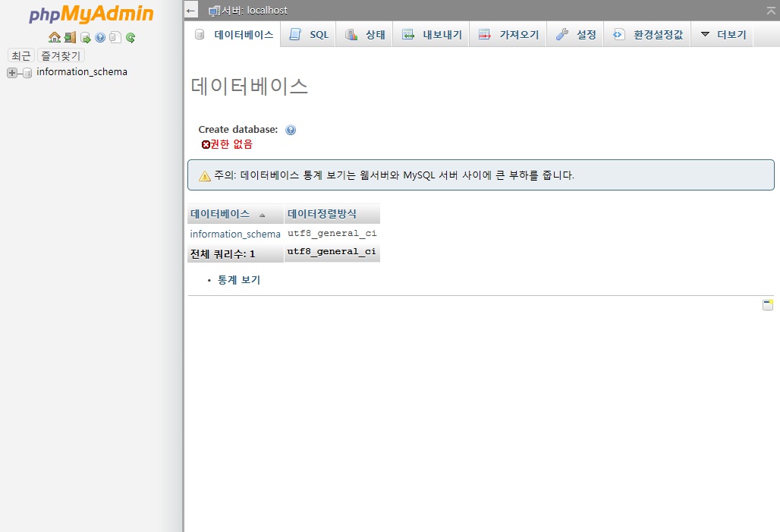
Task: Reload the navigation panel with green arrow
Action: tap(131, 38)
